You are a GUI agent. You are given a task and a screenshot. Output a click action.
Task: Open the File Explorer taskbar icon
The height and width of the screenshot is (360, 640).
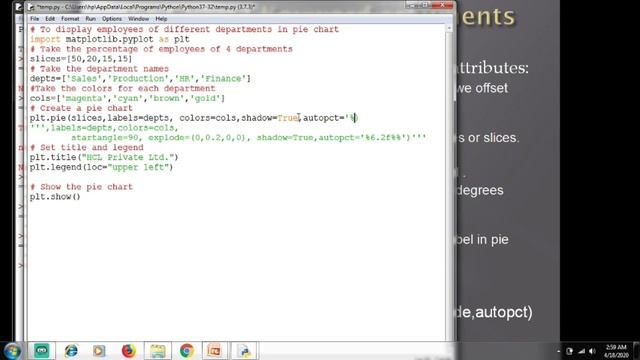click(158, 351)
